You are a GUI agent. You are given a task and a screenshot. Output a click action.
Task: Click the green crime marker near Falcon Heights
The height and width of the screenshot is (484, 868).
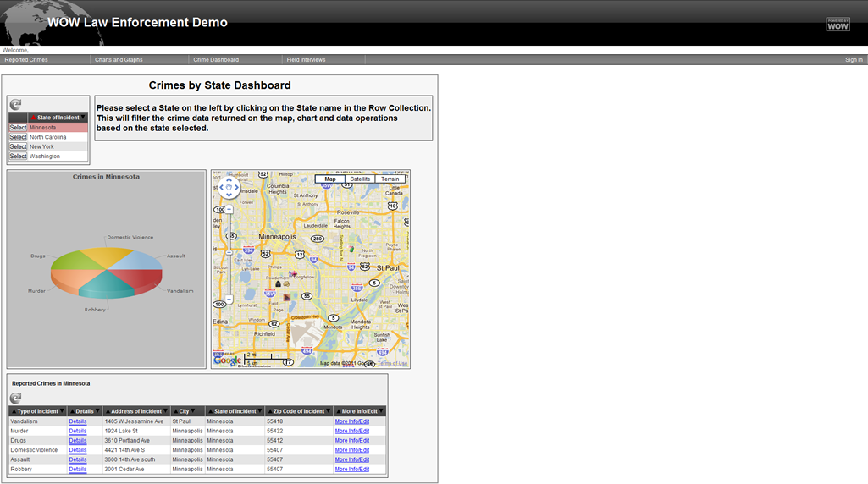tap(351, 250)
